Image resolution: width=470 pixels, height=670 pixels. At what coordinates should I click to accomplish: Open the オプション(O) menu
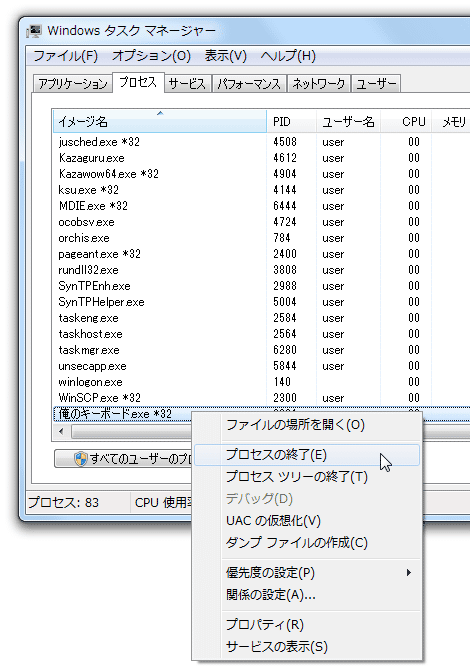[x=151, y=56]
